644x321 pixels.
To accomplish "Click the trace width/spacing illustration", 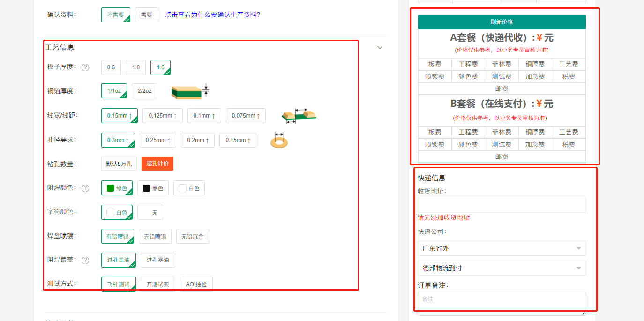I will pyautogui.click(x=299, y=117).
